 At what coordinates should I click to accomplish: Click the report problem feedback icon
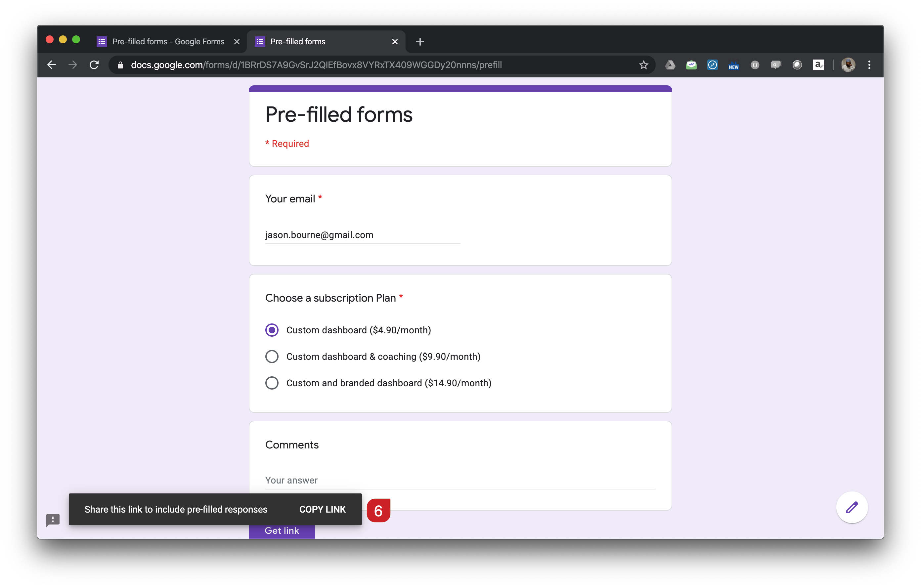(x=53, y=520)
